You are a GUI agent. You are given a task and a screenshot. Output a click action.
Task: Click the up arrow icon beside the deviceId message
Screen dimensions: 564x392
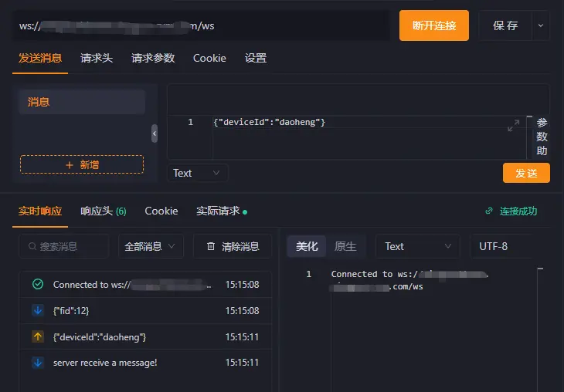[x=38, y=336]
